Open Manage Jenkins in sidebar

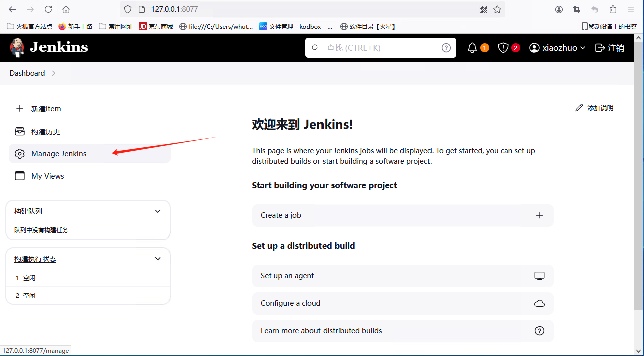click(x=89, y=154)
